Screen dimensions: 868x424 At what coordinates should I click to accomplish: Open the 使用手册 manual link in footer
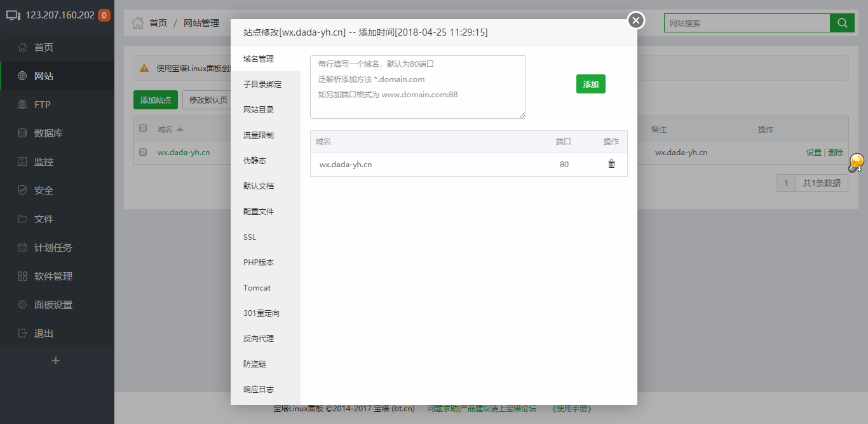[x=573, y=407]
